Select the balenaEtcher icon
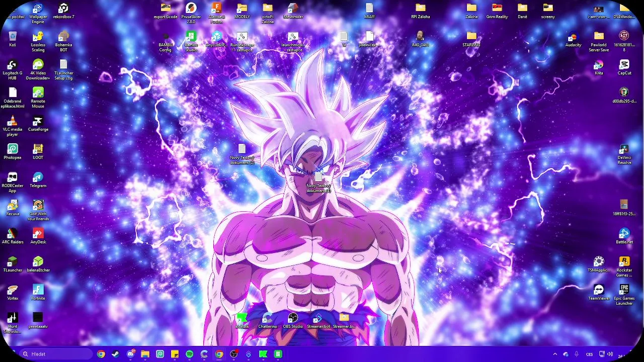Screen dimensions: 644x362 click(38, 264)
